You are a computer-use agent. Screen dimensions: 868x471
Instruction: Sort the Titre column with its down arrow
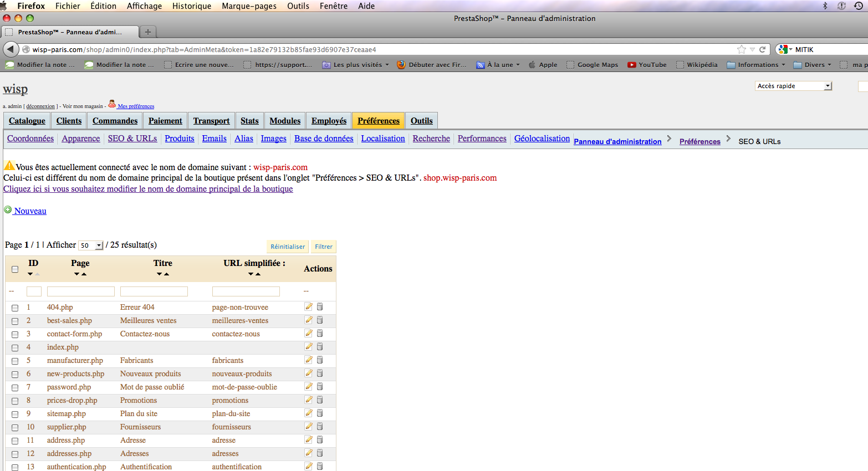click(160, 274)
